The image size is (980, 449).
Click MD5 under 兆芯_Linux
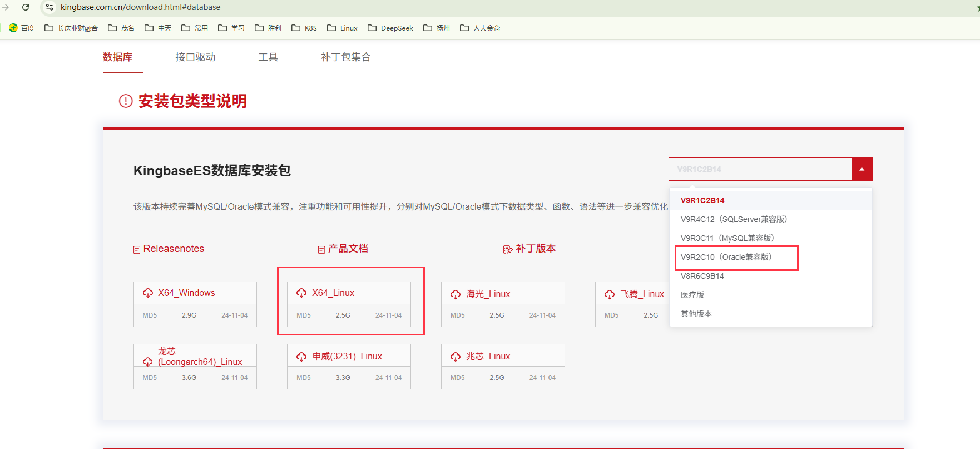pyautogui.click(x=458, y=378)
